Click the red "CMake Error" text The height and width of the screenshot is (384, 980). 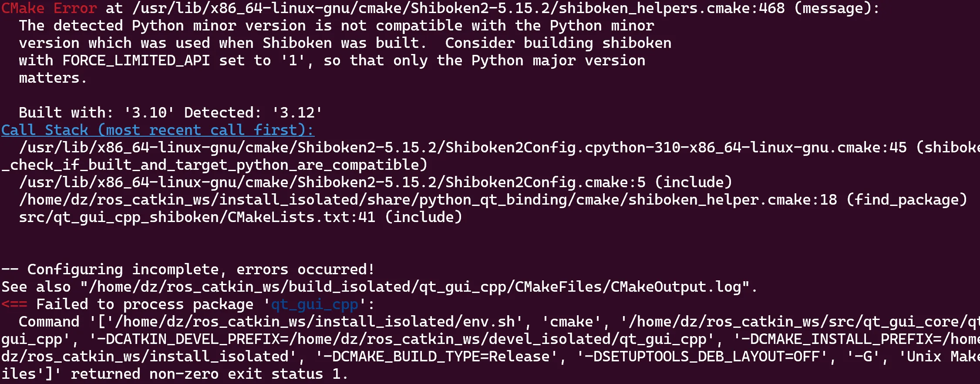pyautogui.click(x=49, y=8)
